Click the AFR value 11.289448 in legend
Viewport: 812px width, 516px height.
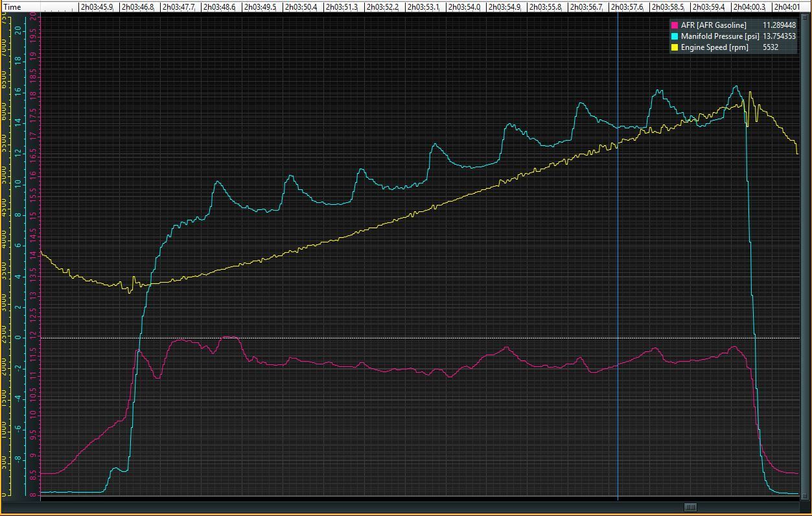coord(778,25)
